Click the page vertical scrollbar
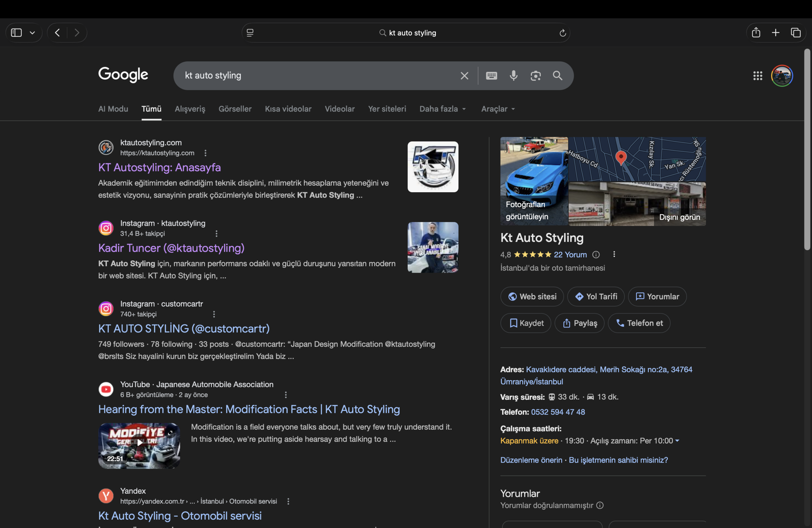This screenshot has height=528, width=812. point(807,150)
